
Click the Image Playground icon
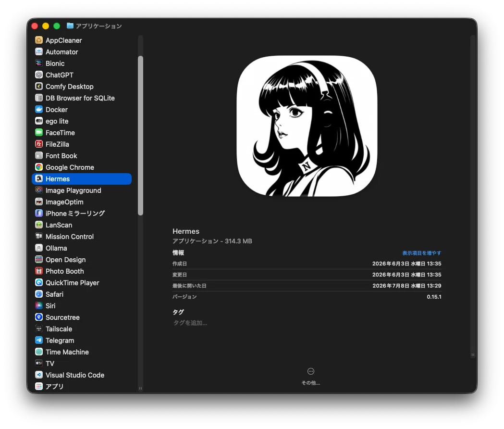[39, 190]
